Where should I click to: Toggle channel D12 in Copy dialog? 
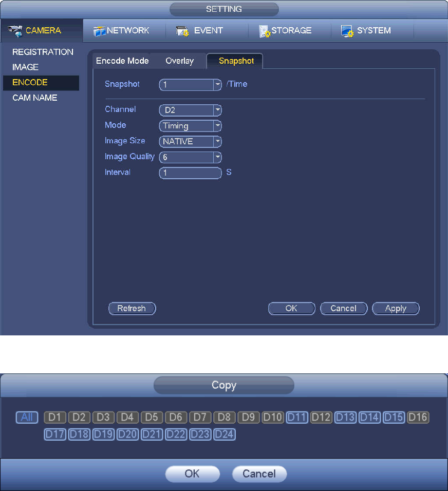pyautogui.click(x=321, y=418)
